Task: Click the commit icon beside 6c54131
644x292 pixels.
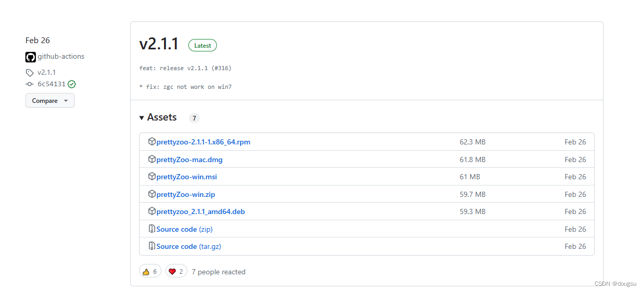Action: tap(30, 84)
